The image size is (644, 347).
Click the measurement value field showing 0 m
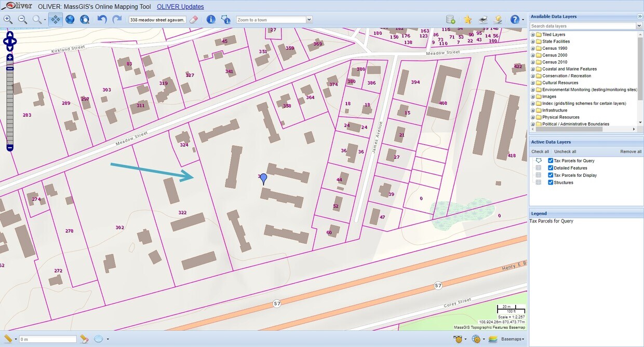coord(48,339)
